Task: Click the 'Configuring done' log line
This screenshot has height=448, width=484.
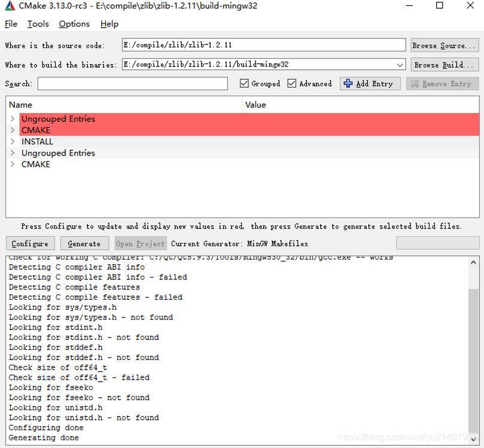Action: tap(46, 428)
